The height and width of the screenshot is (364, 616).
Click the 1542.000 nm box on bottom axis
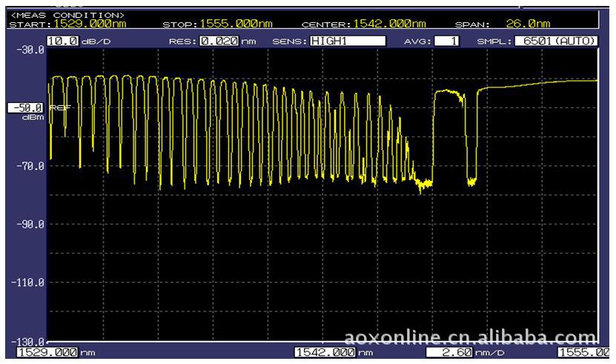[x=325, y=353]
